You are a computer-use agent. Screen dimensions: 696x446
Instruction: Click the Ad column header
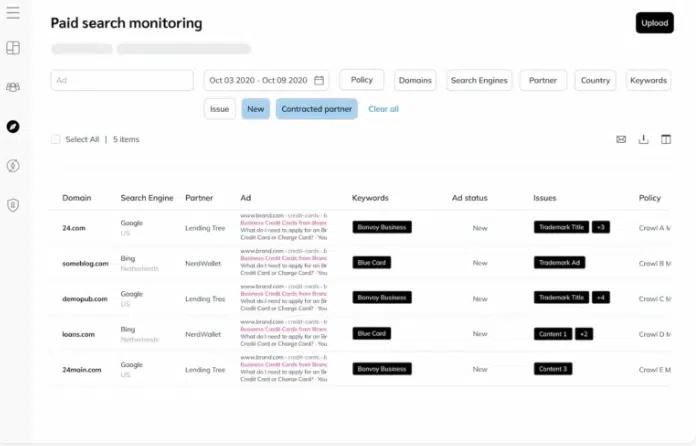245,198
